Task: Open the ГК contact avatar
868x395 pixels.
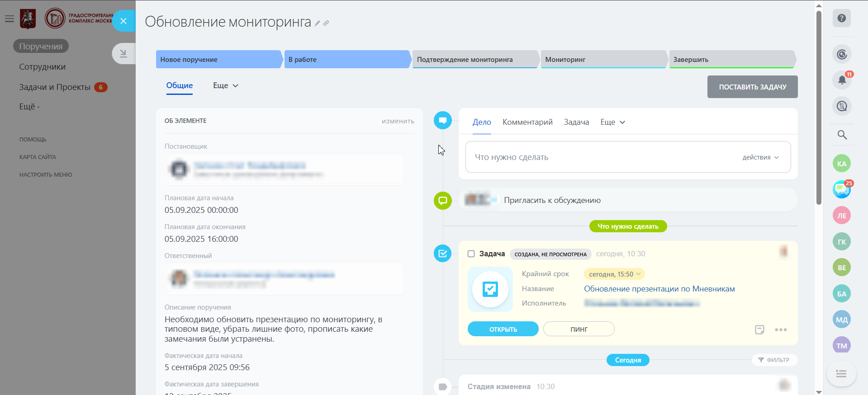Action: (x=842, y=242)
